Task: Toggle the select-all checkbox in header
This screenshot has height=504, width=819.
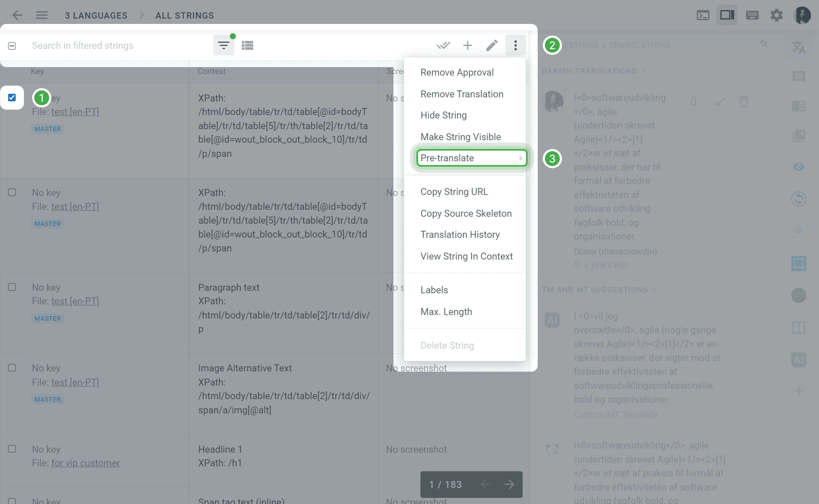Action: pyautogui.click(x=12, y=46)
